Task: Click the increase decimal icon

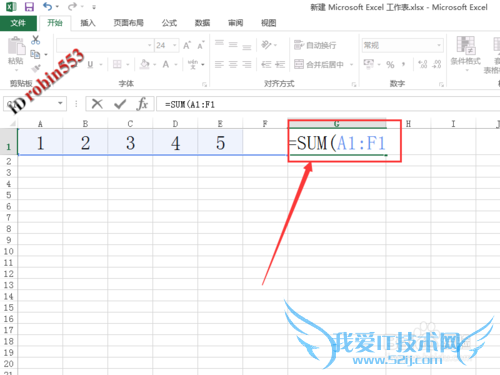Action: [423, 64]
